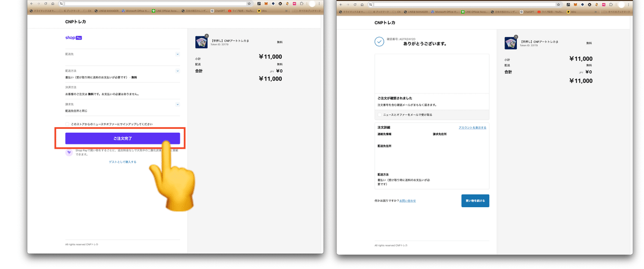Open Miro bookmark in left browser
The image size is (644, 269).
[x=262, y=11]
